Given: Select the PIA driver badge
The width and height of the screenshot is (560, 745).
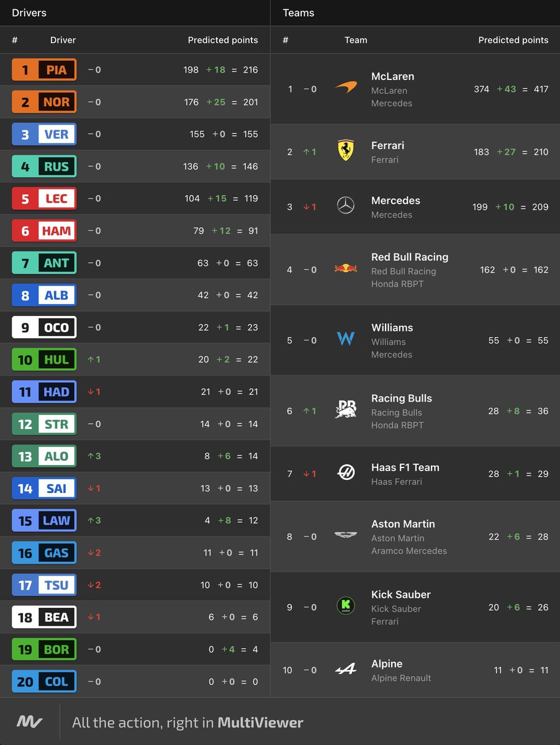Looking at the screenshot, I should point(44,70).
